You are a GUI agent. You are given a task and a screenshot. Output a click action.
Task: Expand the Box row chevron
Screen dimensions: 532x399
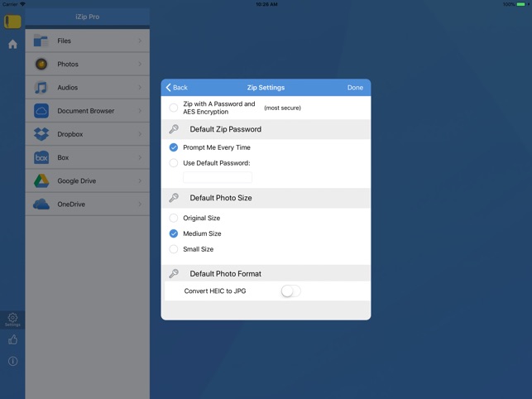pyautogui.click(x=140, y=157)
